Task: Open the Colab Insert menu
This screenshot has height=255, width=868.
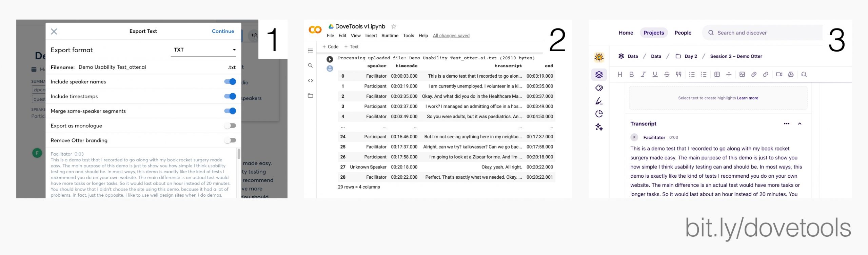Action: tap(371, 36)
